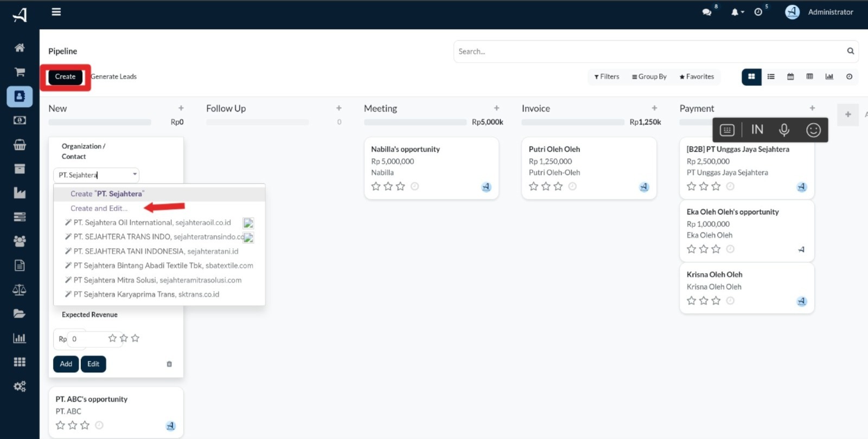This screenshot has height=439, width=868.
Task: Open the shopping cart module in sidebar
Action: (x=20, y=72)
